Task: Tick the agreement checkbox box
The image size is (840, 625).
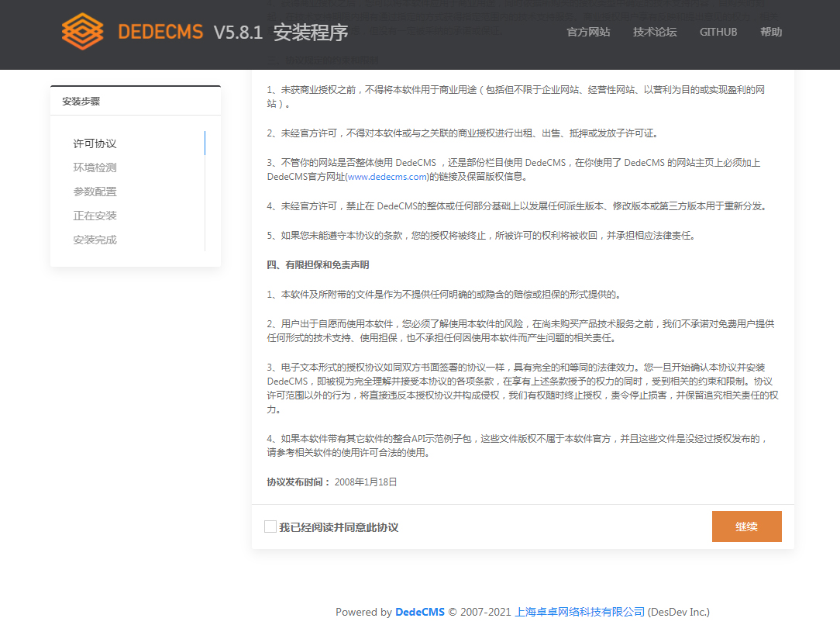Action: point(270,527)
